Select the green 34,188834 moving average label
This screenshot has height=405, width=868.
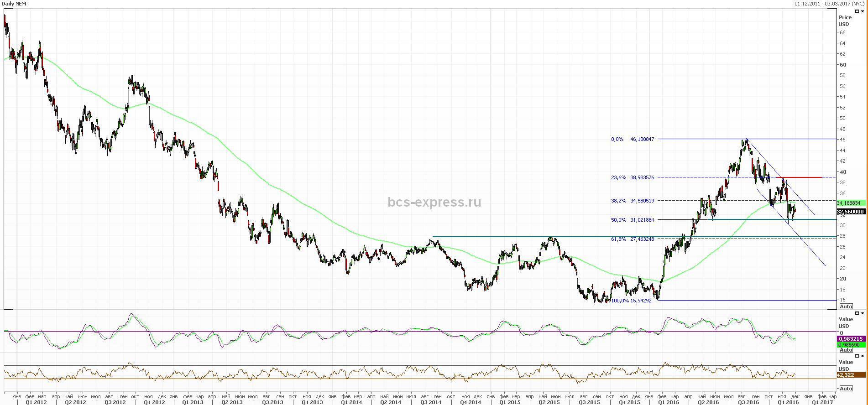849,203
